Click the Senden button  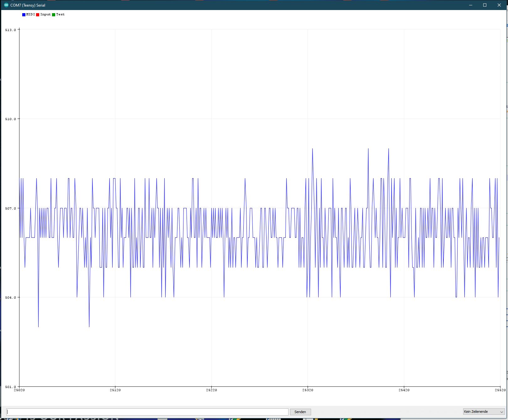[x=300, y=412]
